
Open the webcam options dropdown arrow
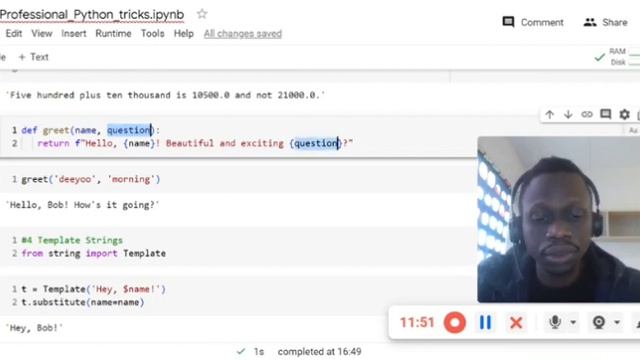(x=617, y=322)
